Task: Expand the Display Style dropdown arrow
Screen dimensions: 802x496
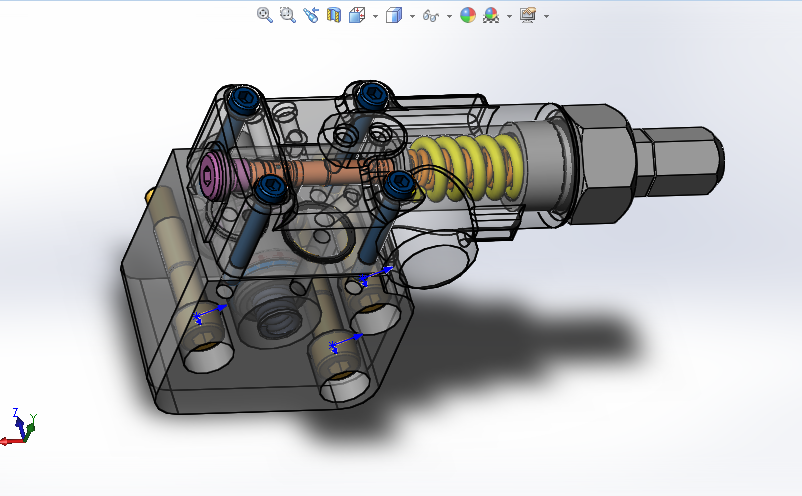Action: pos(412,16)
